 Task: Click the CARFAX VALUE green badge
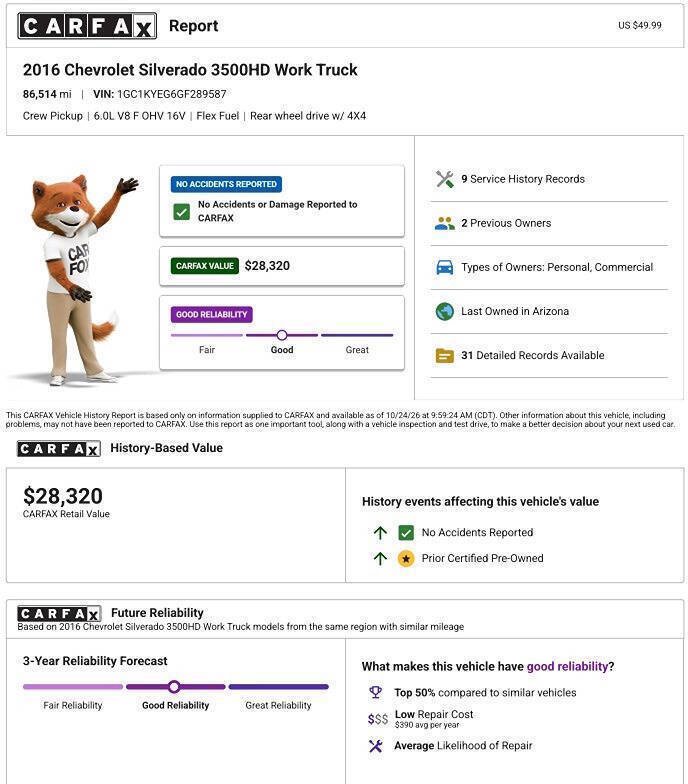(x=204, y=266)
